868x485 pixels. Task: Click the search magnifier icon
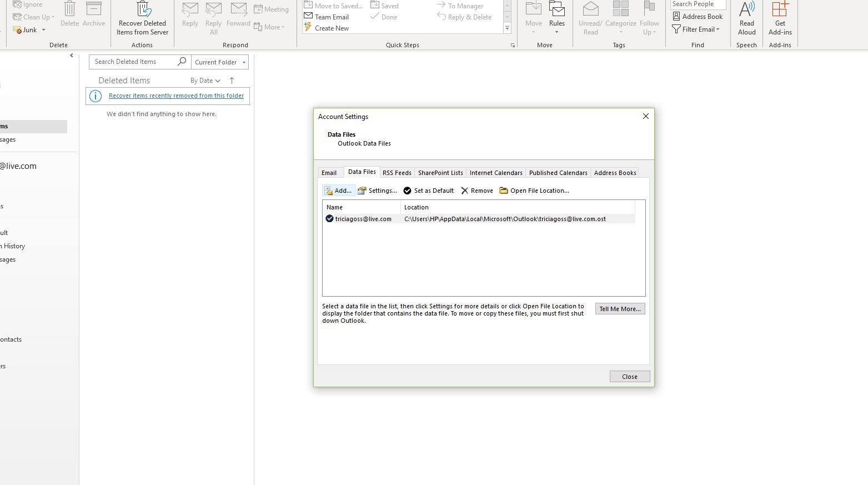click(182, 62)
